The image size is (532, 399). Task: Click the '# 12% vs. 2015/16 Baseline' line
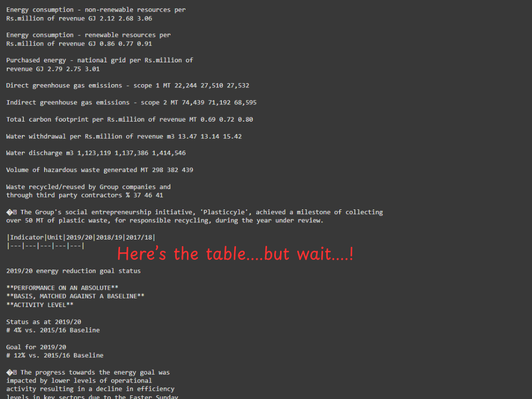[x=55, y=355]
